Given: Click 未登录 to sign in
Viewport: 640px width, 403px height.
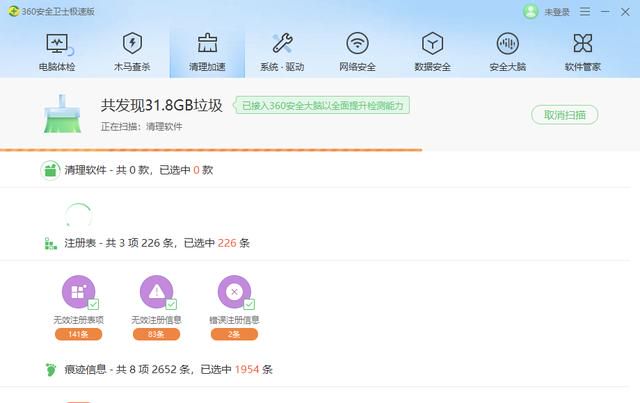Looking at the screenshot, I should pos(557,12).
